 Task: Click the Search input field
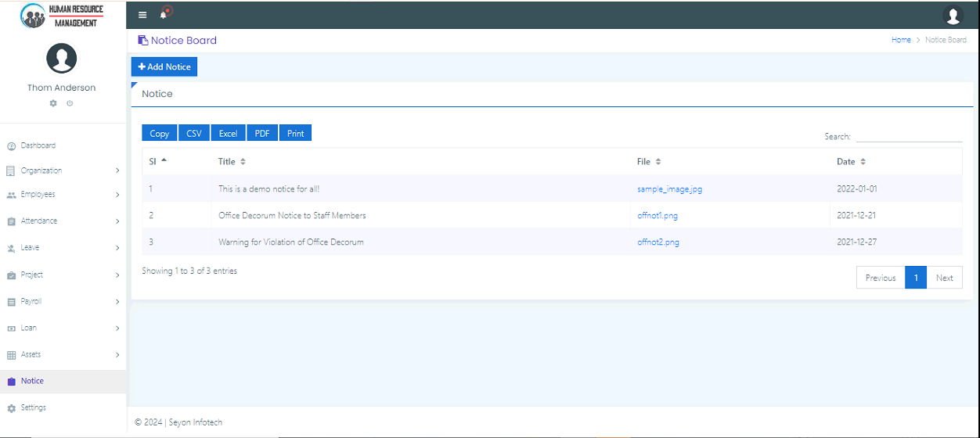pos(908,136)
